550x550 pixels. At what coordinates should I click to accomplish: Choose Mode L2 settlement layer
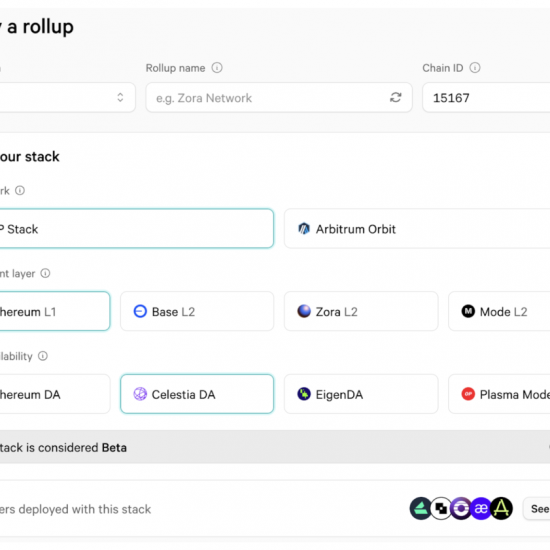click(x=499, y=311)
